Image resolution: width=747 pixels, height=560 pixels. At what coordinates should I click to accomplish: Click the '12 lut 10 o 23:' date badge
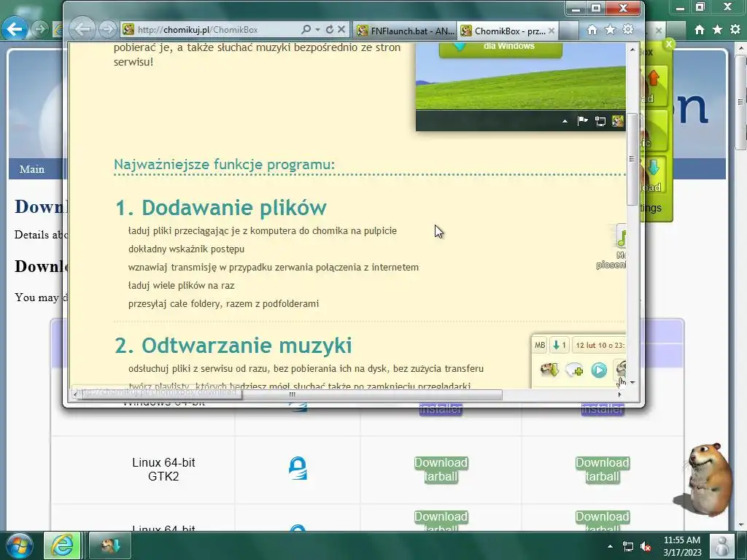pyautogui.click(x=600, y=345)
